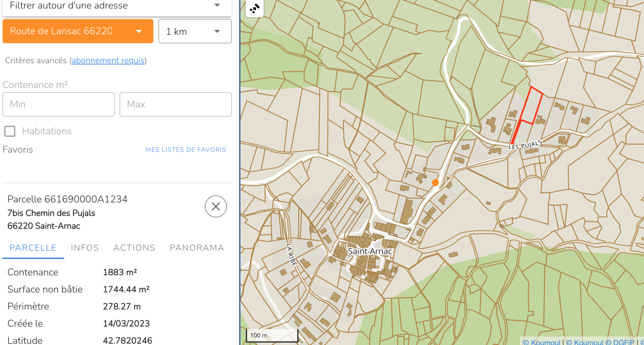The height and width of the screenshot is (345, 644).
Task: Close the parcel details panel
Action: [216, 206]
